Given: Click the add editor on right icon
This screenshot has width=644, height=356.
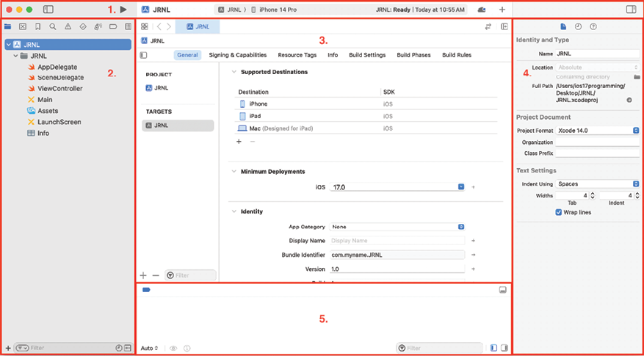Looking at the screenshot, I should [x=504, y=26].
